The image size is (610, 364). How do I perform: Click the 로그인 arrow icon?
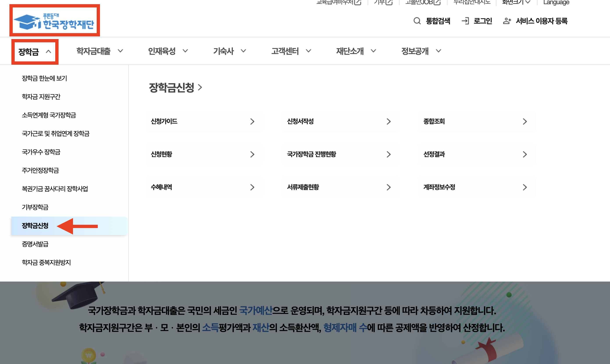click(x=465, y=21)
